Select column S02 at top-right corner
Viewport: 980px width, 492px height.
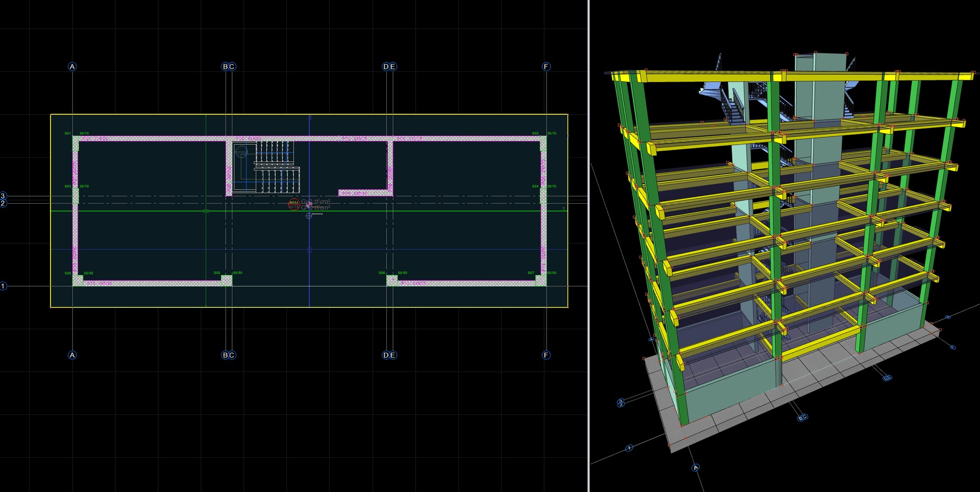(543, 143)
